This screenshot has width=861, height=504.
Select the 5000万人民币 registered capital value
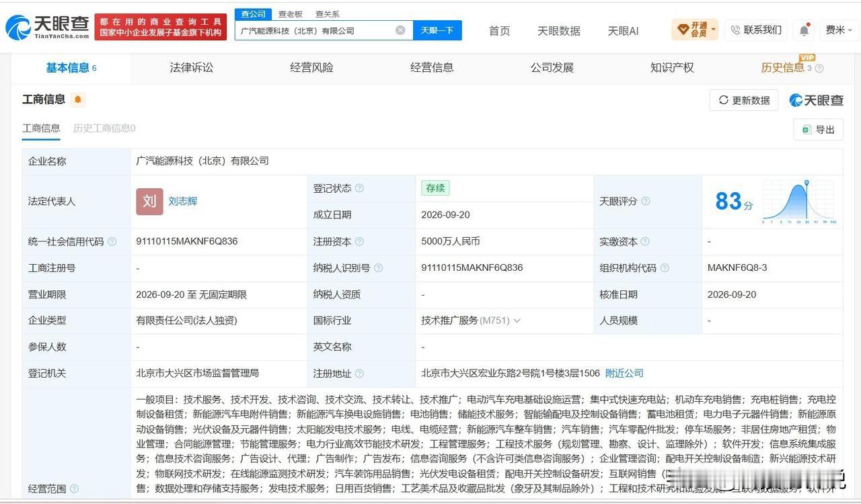pos(451,241)
